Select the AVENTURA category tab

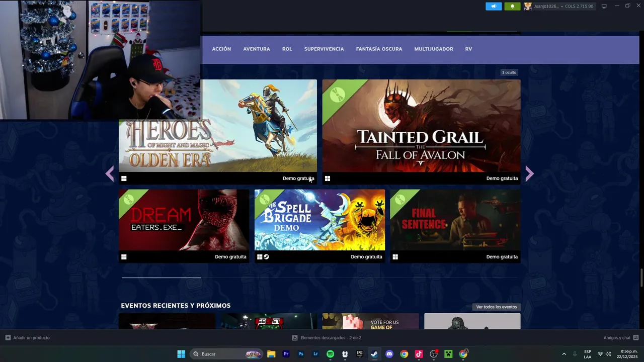[257, 49]
